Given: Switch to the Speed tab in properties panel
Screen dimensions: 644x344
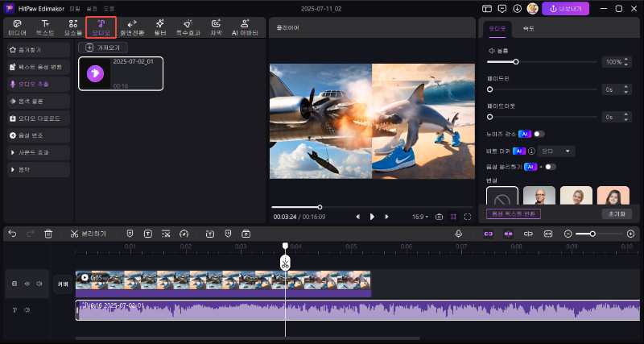Looking at the screenshot, I should 528,29.
